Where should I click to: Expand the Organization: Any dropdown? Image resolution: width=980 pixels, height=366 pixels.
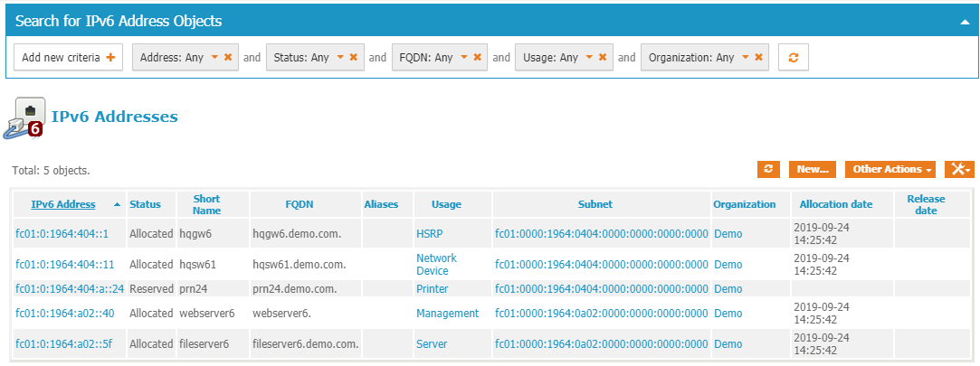(x=745, y=57)
